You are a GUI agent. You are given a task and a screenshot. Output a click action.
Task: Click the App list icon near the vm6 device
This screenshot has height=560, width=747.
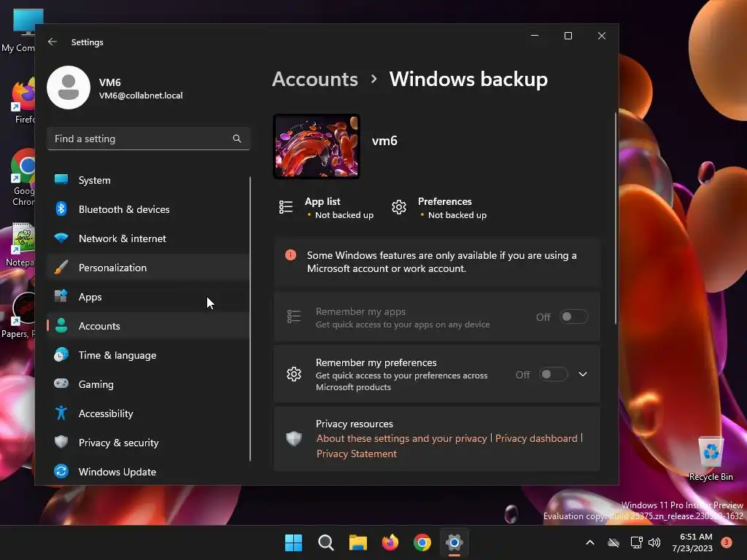pyautogui.click(x=286, y=207)
